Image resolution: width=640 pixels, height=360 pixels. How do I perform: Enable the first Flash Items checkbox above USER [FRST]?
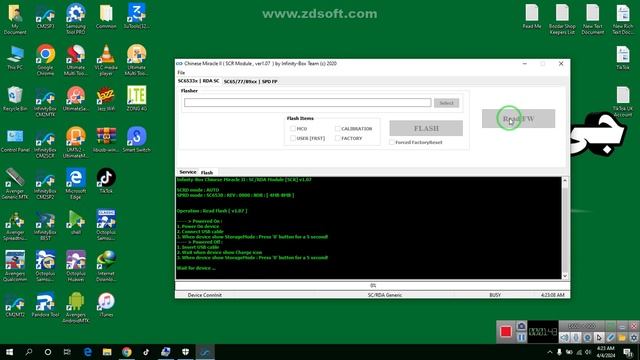(293, 129)
